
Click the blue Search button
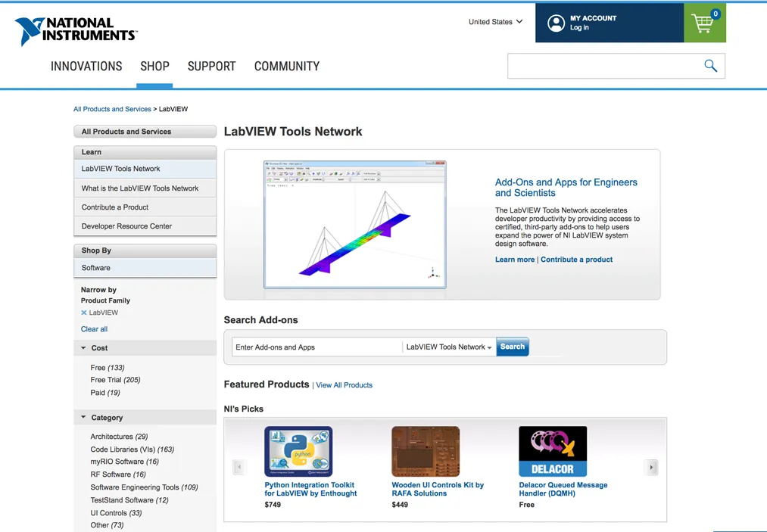coord(512,347)
